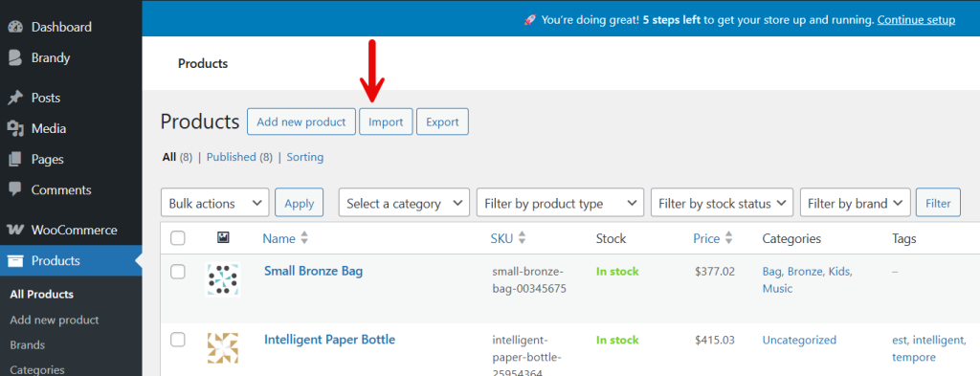Filter by the Music category link
980x376 pixels.
tap(777, 289)
